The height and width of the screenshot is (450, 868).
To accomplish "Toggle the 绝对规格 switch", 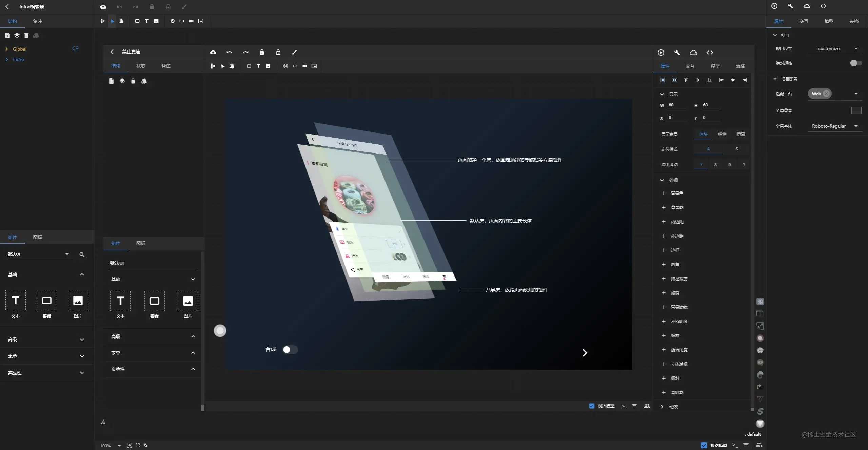I will pyautogui.click(x=856, y=63).
